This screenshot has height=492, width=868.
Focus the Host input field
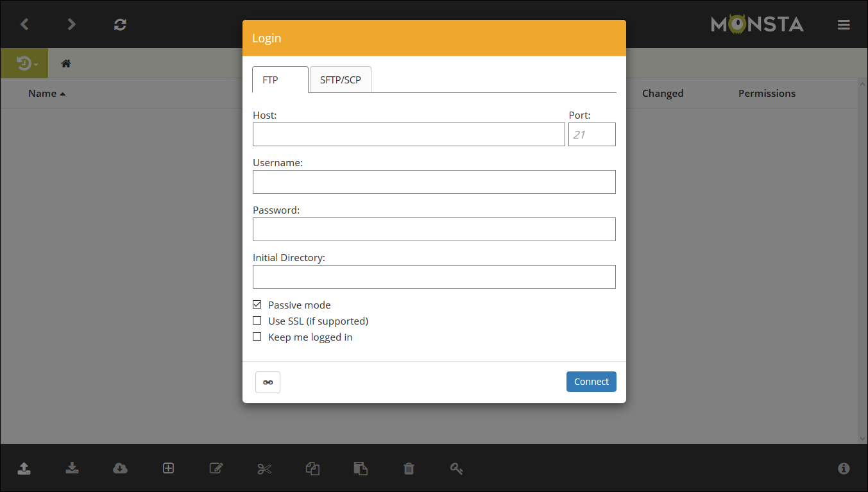tap(409, 135)
